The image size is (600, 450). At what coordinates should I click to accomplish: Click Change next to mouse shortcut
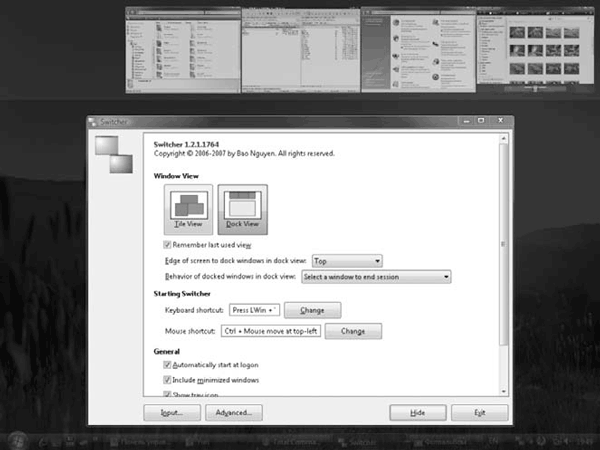[x=353, y=331]
